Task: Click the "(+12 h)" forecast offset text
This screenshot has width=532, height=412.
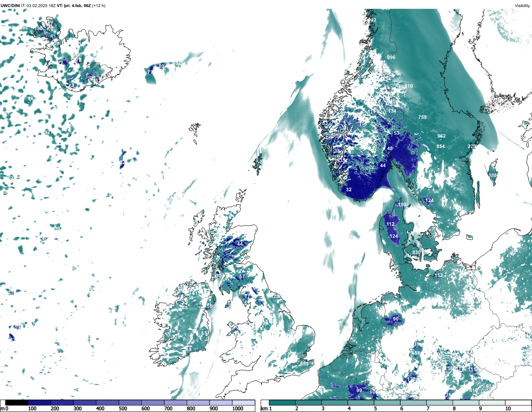Action: pos(99,6)
